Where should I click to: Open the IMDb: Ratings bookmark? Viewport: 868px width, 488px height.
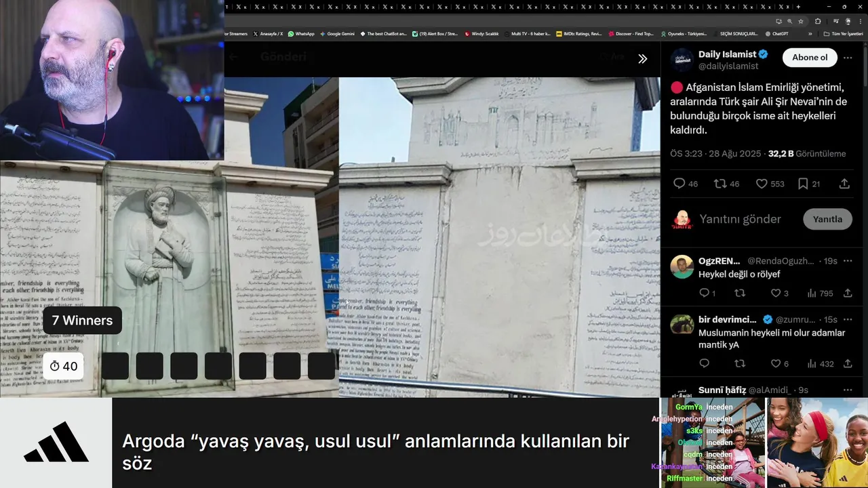[578, 33]
